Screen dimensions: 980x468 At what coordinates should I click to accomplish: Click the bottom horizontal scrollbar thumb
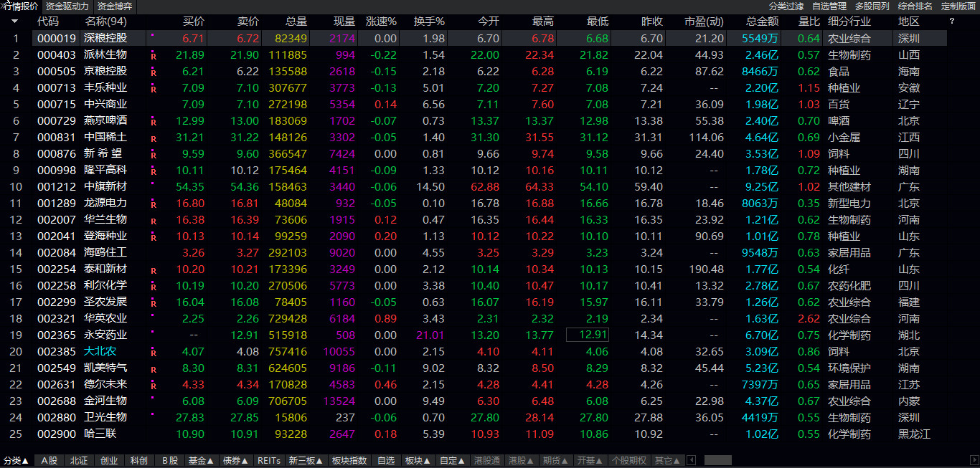click(718, 460)
